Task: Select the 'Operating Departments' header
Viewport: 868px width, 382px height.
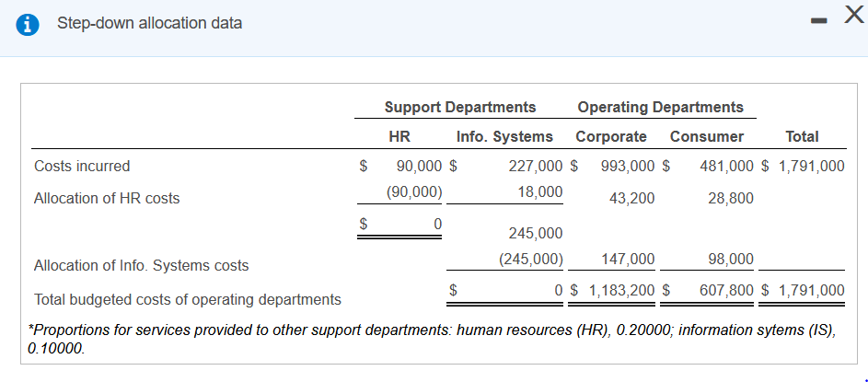Action: tap(660, 107)
